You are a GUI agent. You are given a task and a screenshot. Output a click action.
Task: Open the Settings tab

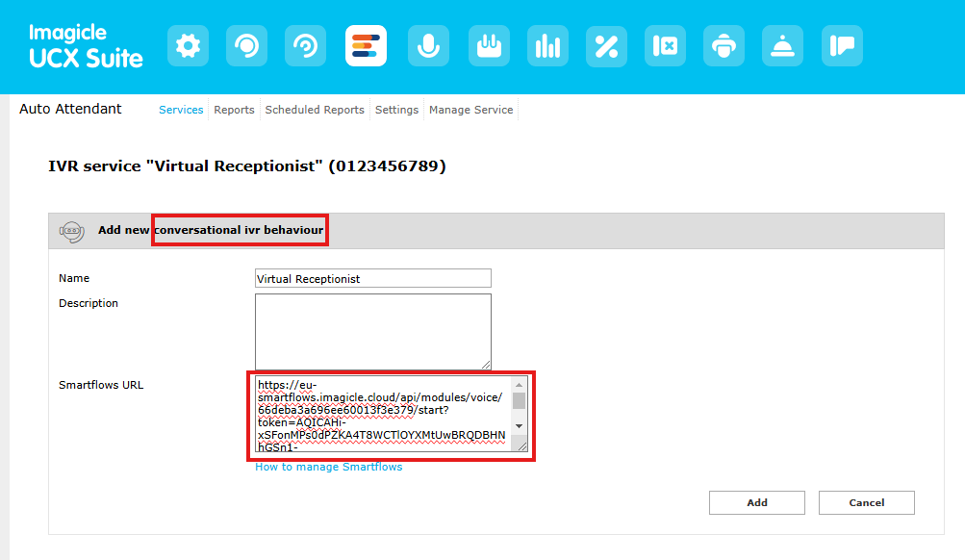[x=396, y=110]
